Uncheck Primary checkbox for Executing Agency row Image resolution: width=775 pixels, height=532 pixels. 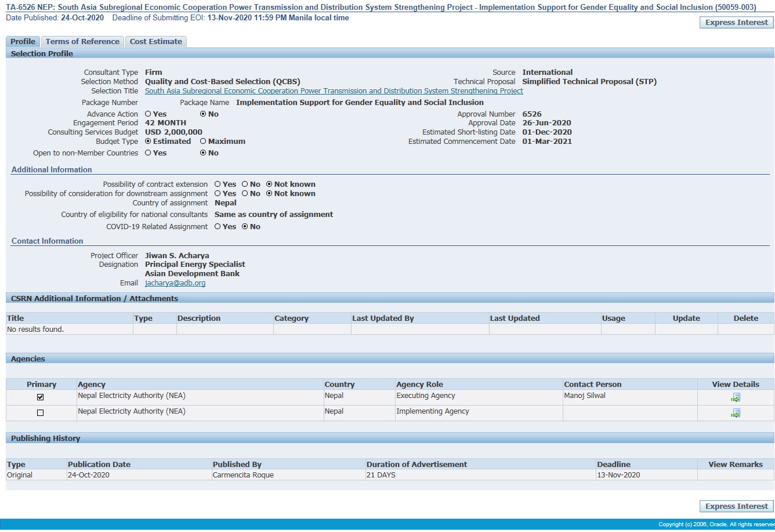coord(40,397)
